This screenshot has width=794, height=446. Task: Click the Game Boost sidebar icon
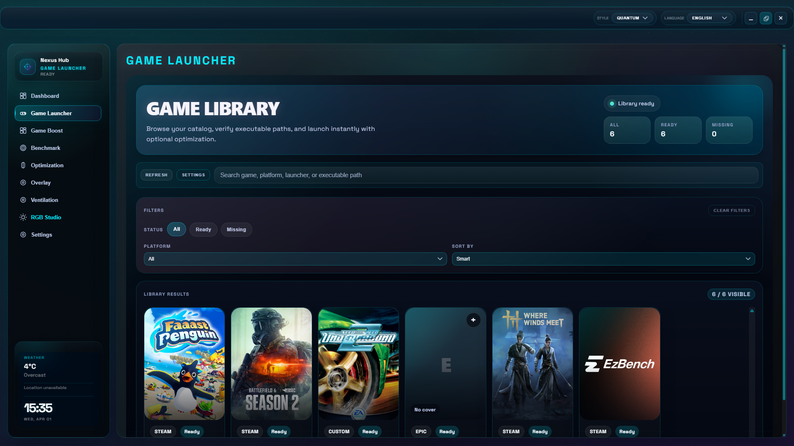pyautogui.click(x=23, y=131)
